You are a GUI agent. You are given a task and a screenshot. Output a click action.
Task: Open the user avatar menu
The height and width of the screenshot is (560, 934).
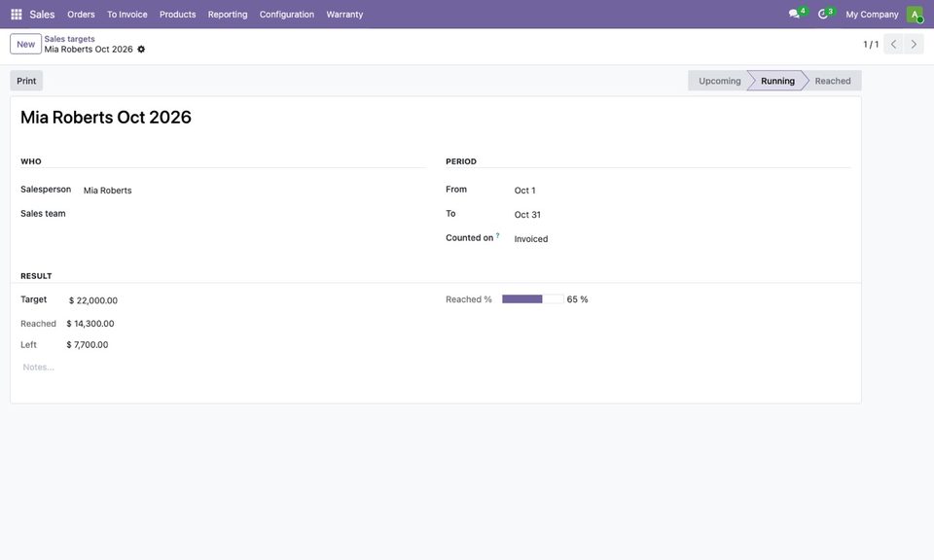[915, 15]
